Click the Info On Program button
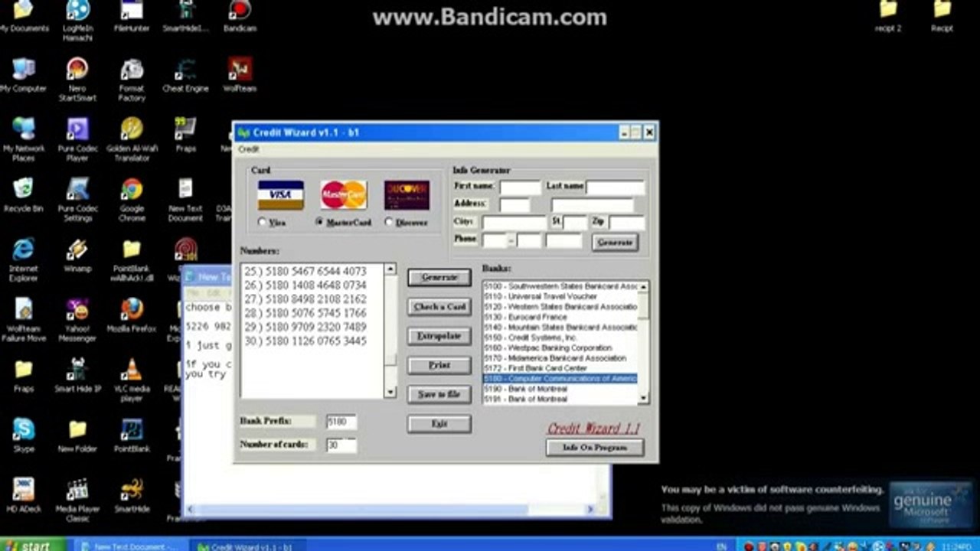Viewport: 980px width, 551px height. (595, 448)
